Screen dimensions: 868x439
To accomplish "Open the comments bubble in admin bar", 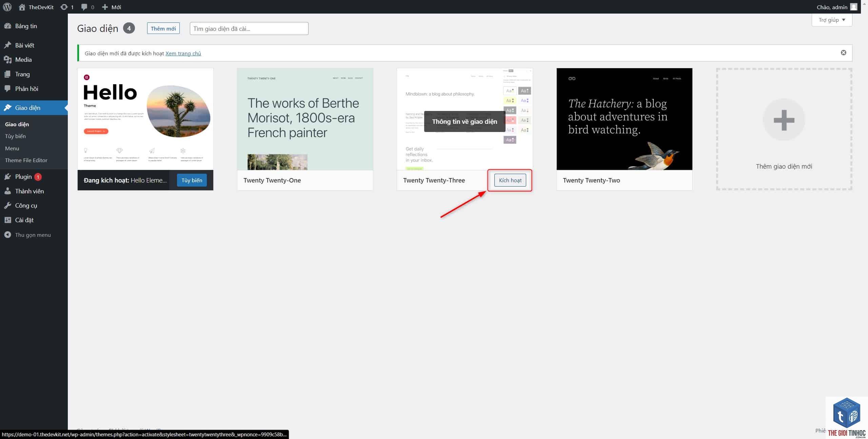I will [84, 7].
